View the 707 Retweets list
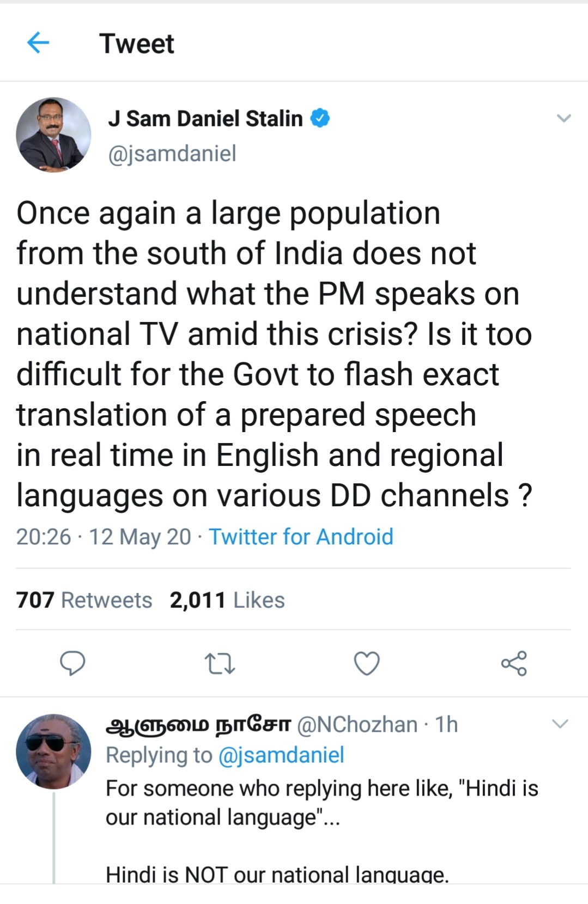 pyautogui.click(x=84, y=600)
